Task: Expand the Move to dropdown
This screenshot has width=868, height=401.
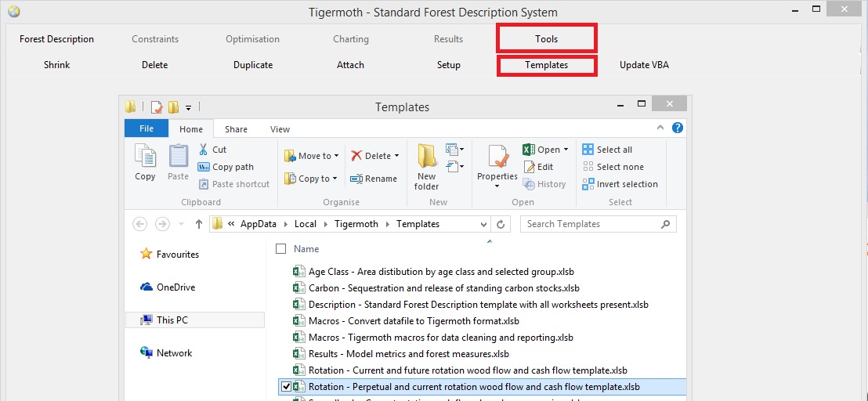Action: (336, 157)
